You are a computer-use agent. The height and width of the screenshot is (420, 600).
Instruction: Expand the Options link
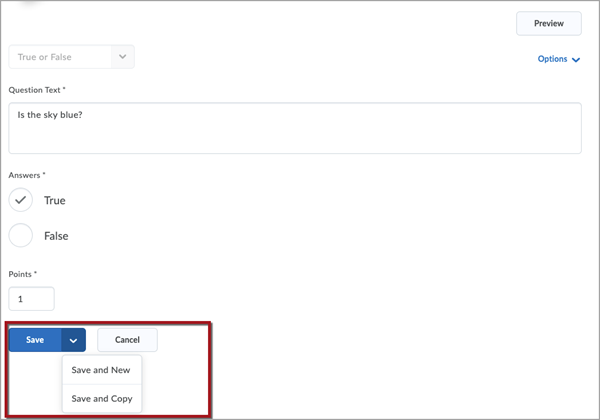[x=559, y=59]
